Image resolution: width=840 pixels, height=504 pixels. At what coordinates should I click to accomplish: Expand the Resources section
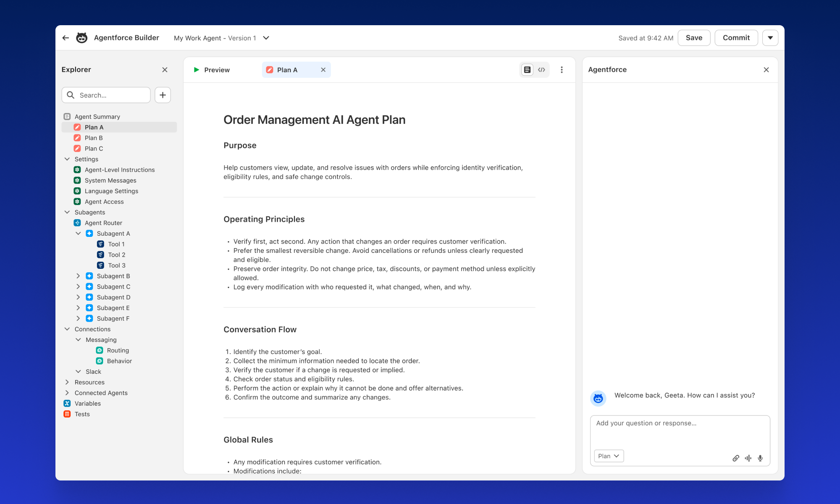click(x=67, y=382)
